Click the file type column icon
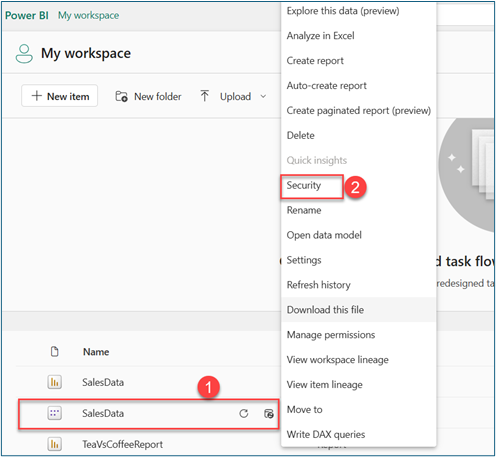 pyautogui.click(x=54, y=352)
